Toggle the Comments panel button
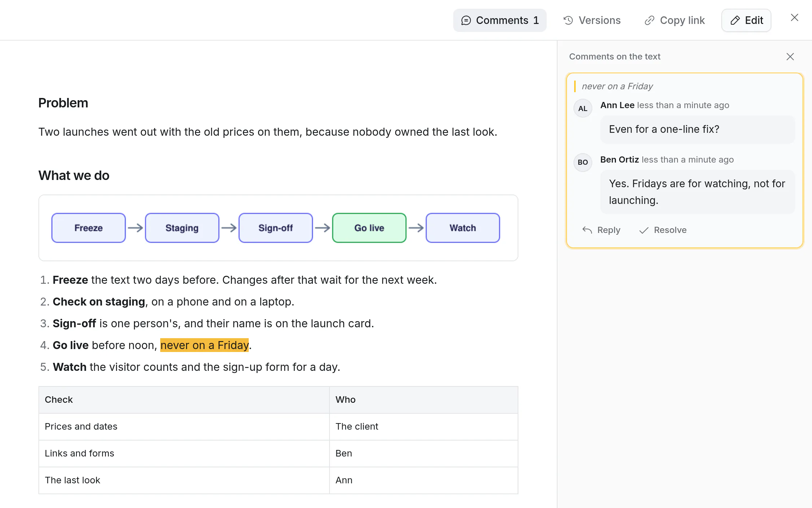This screenshot has width=812, height=508. [x=500, y=20]
